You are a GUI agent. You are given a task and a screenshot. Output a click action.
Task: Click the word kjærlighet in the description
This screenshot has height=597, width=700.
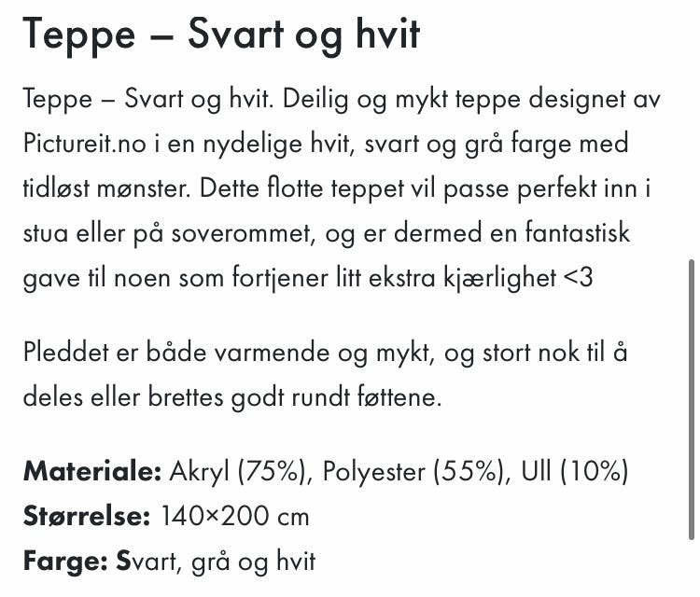pyautogui.click(x=499, y=279)
